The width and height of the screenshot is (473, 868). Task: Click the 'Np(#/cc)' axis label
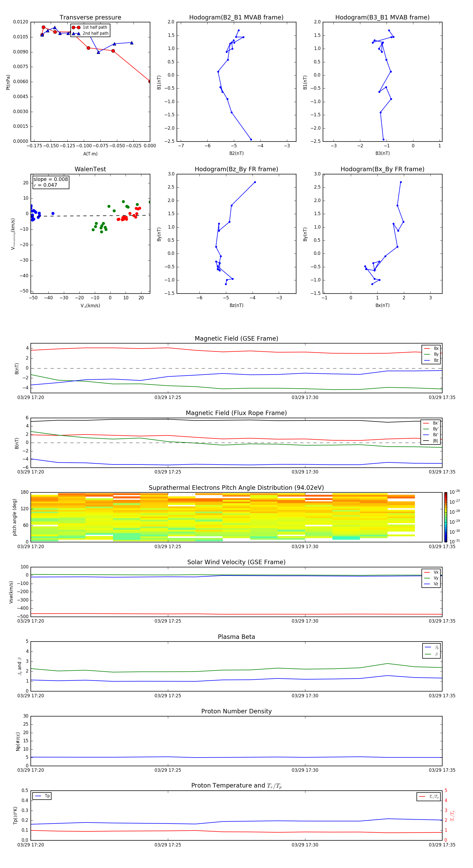click(18, 741)
